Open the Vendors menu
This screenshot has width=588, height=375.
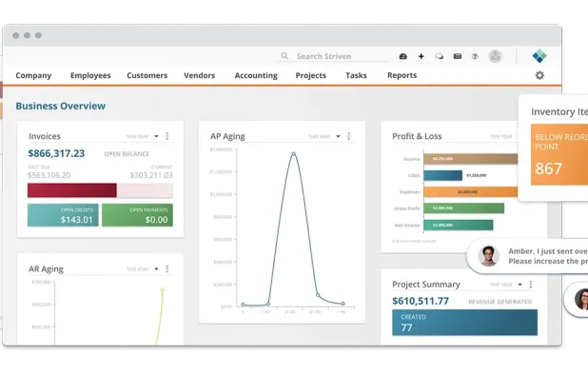pyautogui.click(x=200, y=75)
